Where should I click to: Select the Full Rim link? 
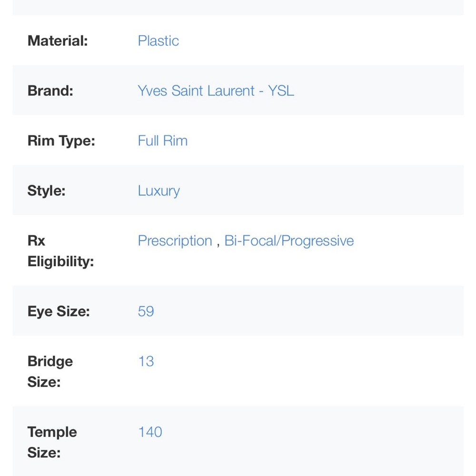(163, 141)
